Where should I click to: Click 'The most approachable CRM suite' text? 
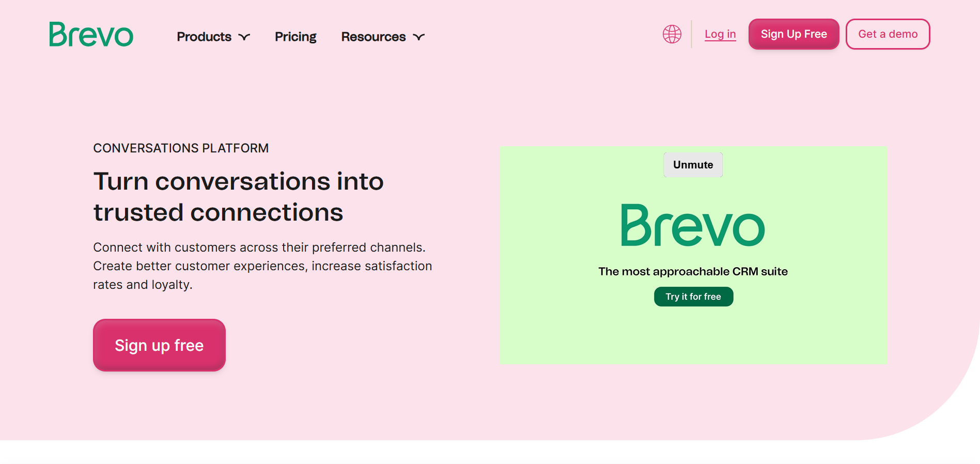(693, 271)
